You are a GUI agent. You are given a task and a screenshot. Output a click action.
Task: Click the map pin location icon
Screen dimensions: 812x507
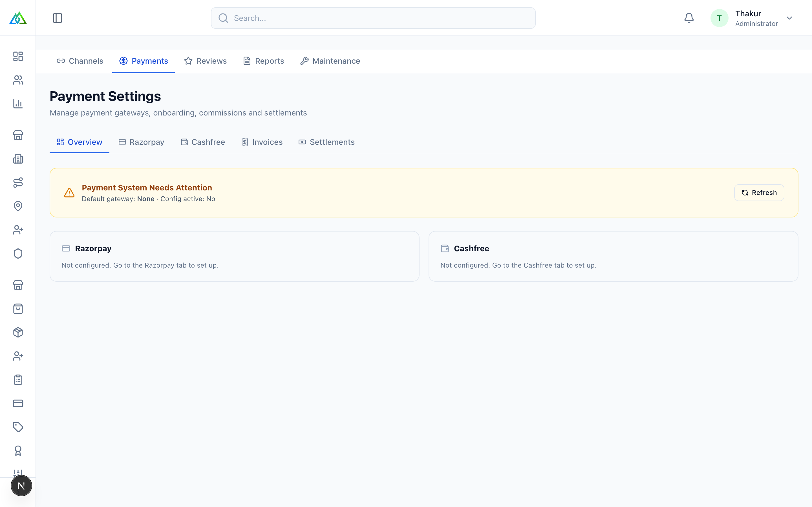pyautogui.click(x=18, y=206)
